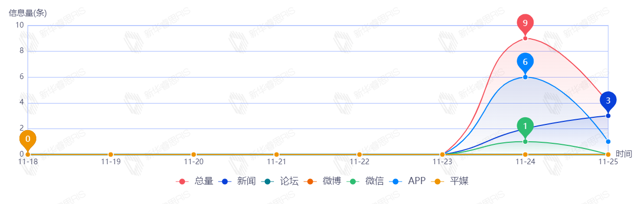Viewport: 644px width, 204px height.
Task: Click the orange pin labeled 0
Action: [x=28, y=139]
